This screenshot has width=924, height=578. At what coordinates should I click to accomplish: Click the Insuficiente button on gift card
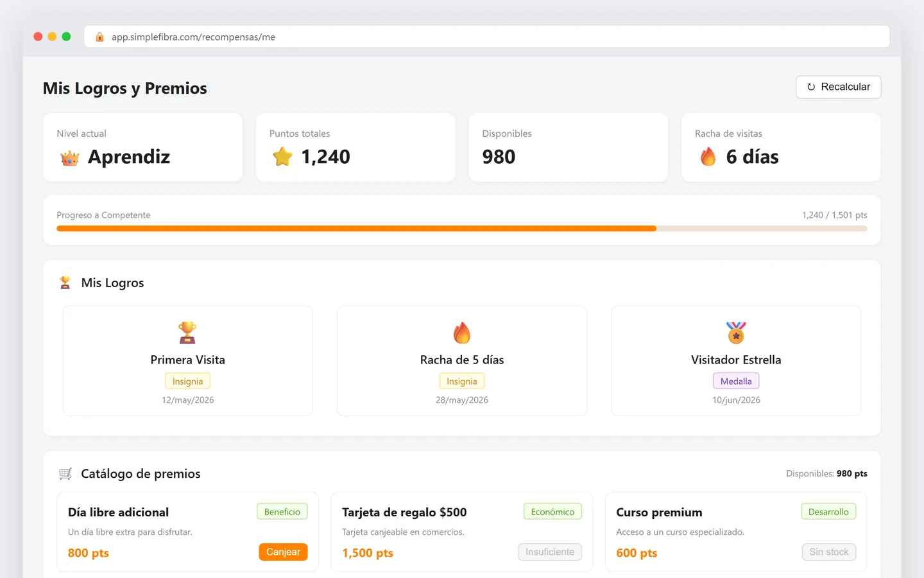[x=550, y=552]
